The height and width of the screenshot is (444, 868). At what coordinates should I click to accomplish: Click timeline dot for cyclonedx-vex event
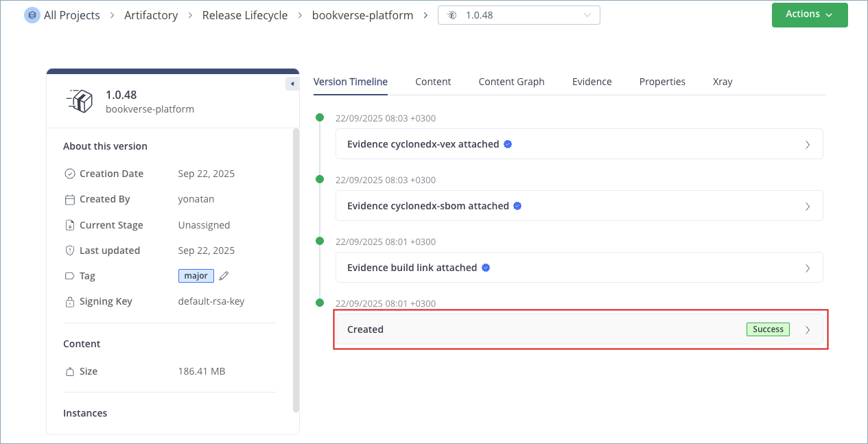319,117
